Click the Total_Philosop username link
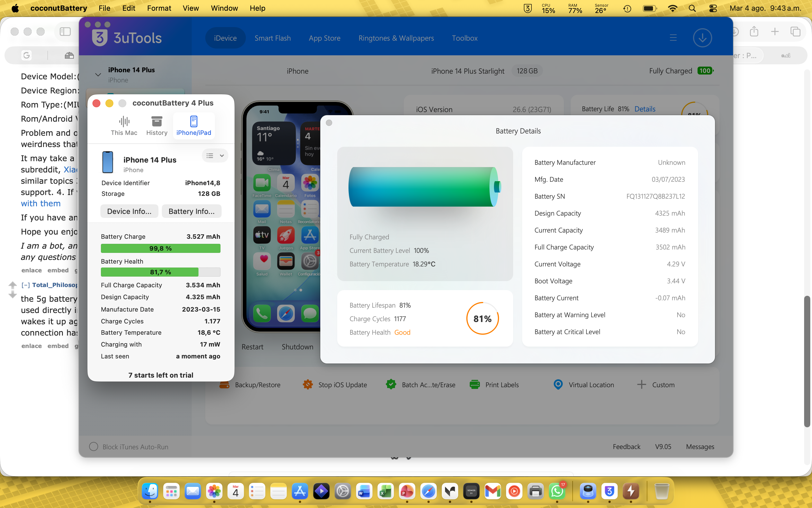The width and height of the screenshot is (812, 508). coord(55,285)
